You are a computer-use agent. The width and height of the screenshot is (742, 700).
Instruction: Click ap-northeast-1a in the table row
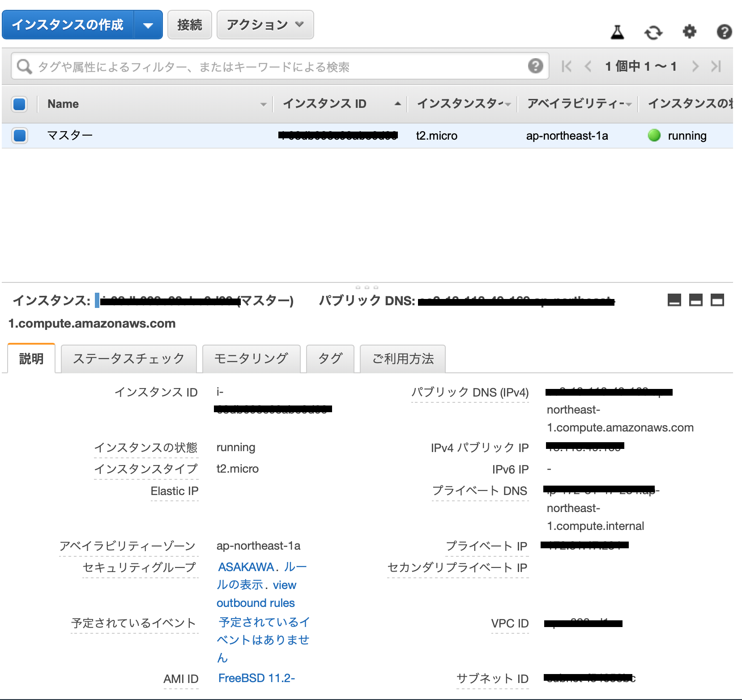[x=567, y=136]
